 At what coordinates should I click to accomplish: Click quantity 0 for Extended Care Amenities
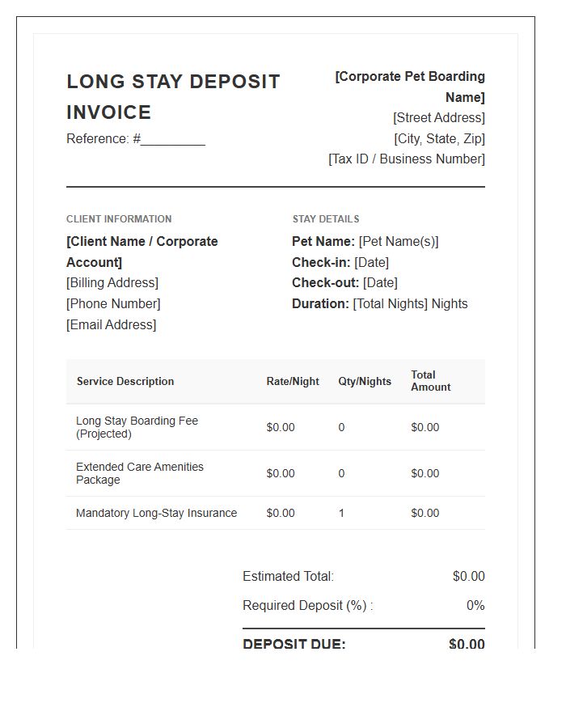coord(341,473)
